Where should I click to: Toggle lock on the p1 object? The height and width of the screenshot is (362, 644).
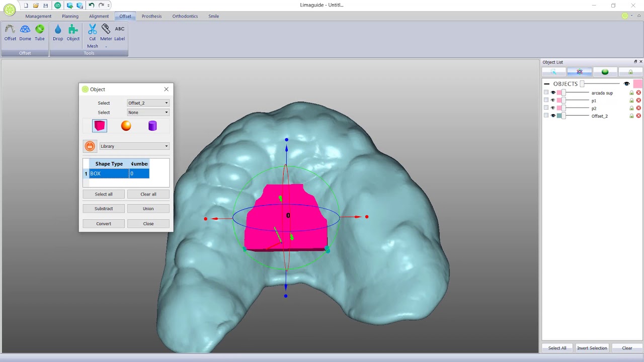[631, 101]
